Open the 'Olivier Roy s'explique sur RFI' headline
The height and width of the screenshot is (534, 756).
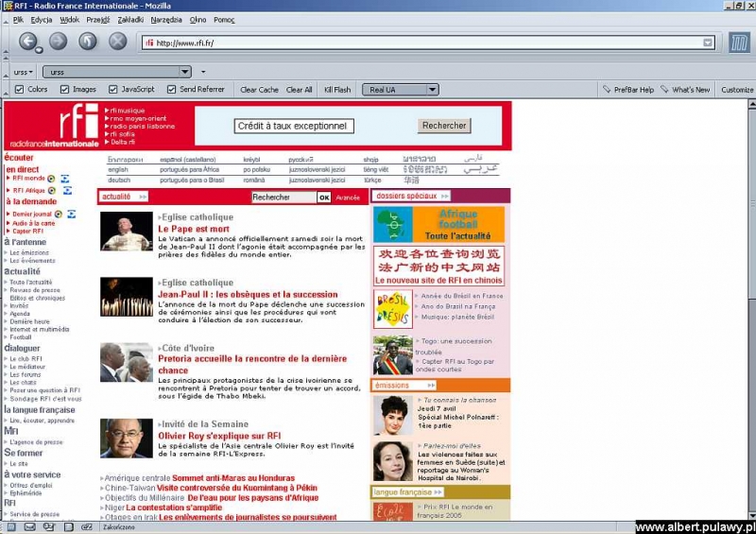point(219,436)
